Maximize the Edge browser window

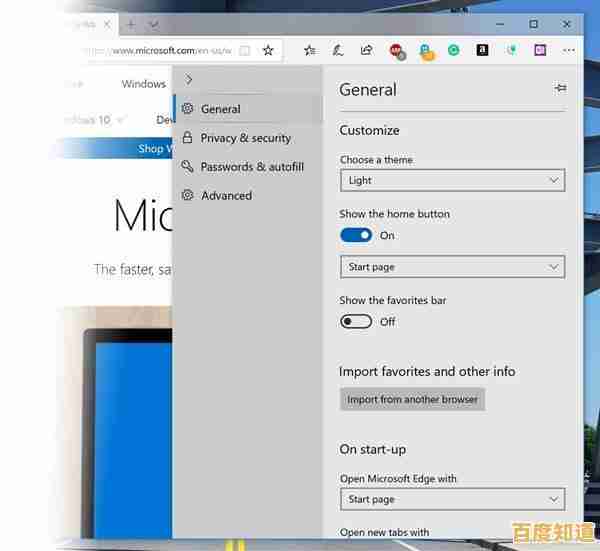533,24
